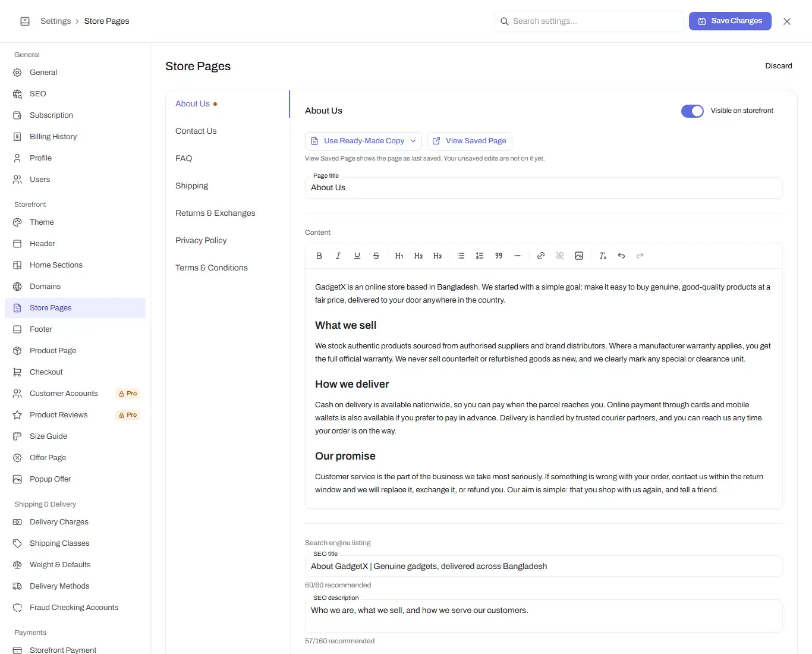The width and height of the screenshot is (812, 654).
Task: Insert a horizontal rule
Action: click(518, 256)
